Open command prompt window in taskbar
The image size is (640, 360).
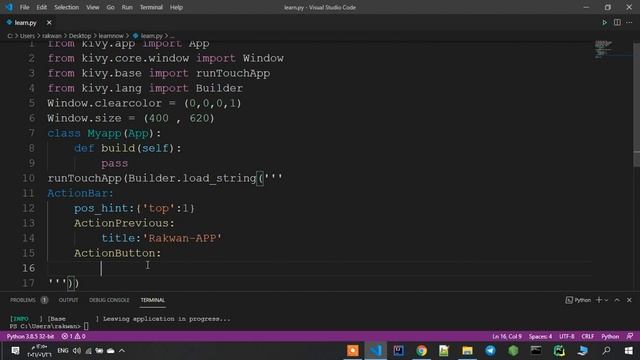536,351
